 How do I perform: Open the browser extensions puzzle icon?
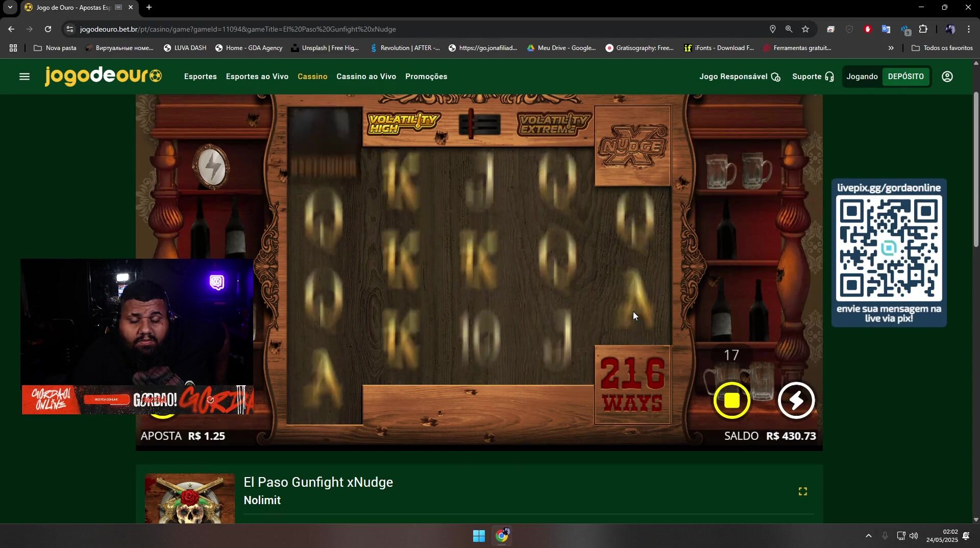(x=923, y=29)
